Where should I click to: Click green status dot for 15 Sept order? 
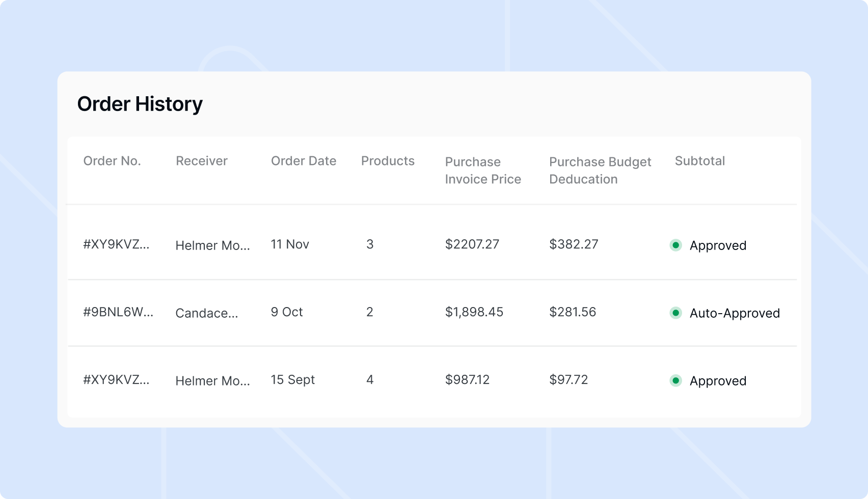[675, 380]
